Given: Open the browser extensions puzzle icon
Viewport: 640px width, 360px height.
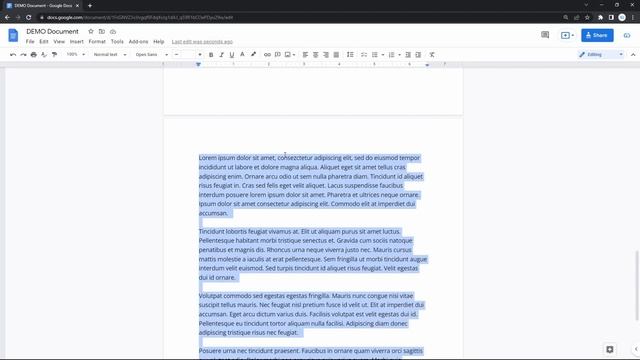Looking at the screenshot, I should [600, 18].
